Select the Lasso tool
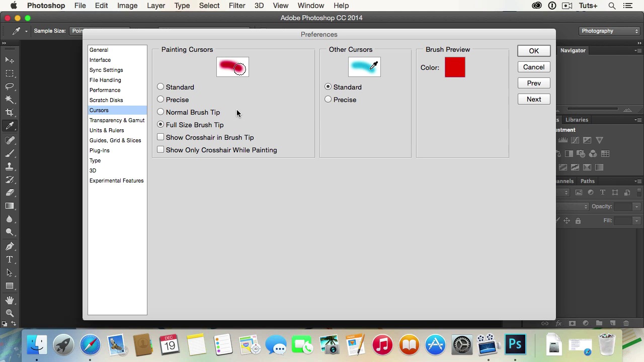The width and height of the screenshot is (644, 362). (x=10, y=86)
